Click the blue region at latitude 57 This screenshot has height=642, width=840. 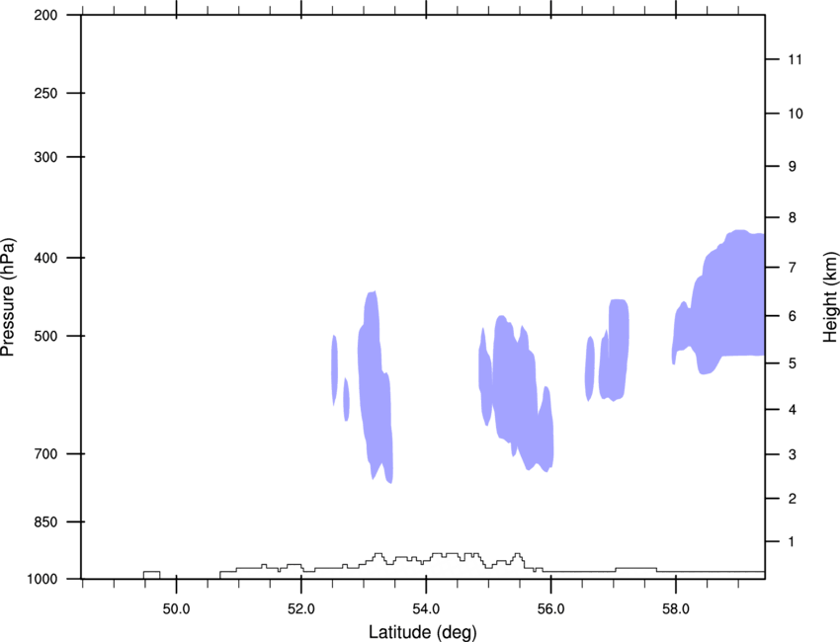pyautogui.click(x=615, y=351)
